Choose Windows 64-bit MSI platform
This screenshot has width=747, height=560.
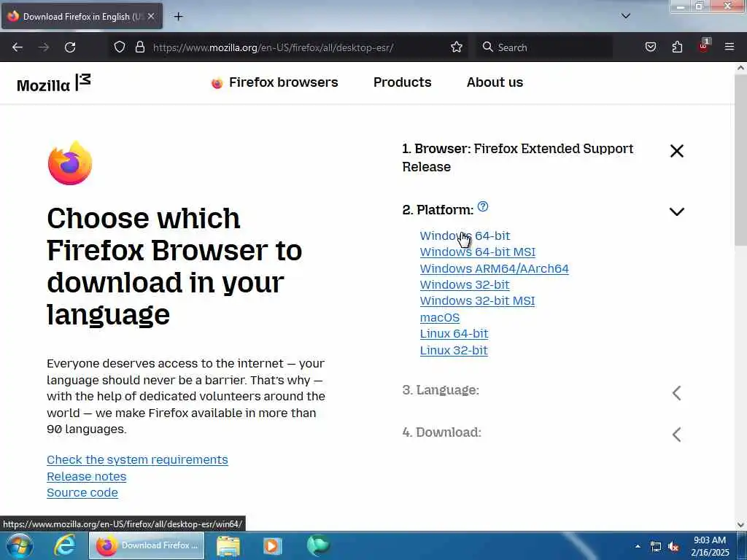(478, 252)
